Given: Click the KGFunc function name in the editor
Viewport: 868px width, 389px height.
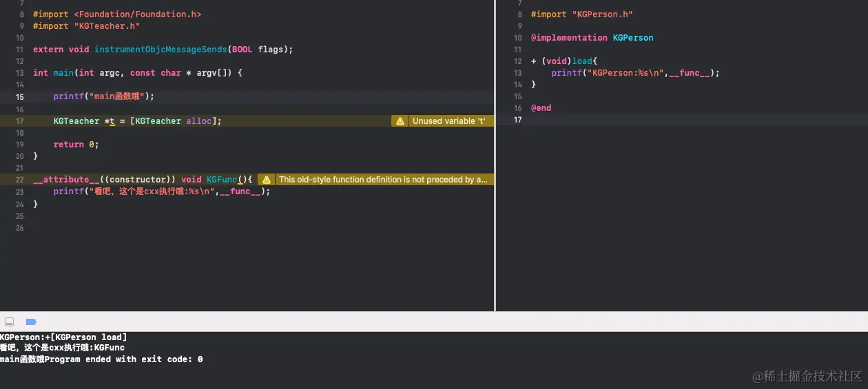Looking at the screenshot, I should pyautogui.click(x=222, y=180).
